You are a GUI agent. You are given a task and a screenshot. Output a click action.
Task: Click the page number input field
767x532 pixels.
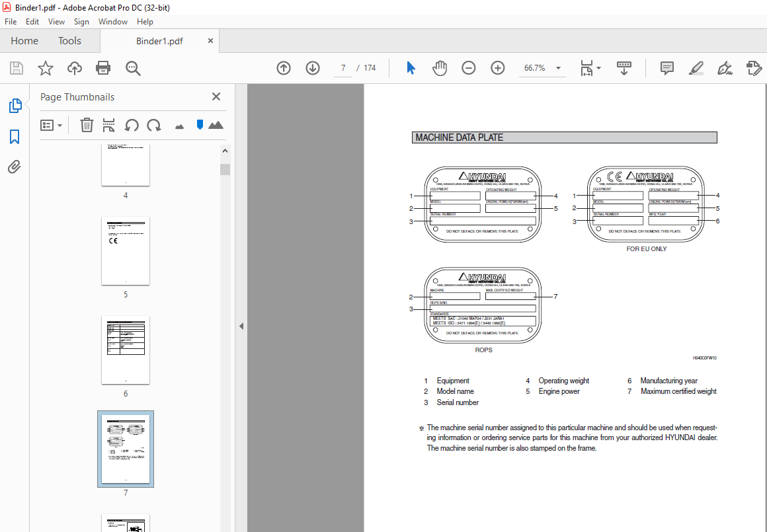point(343,68)
